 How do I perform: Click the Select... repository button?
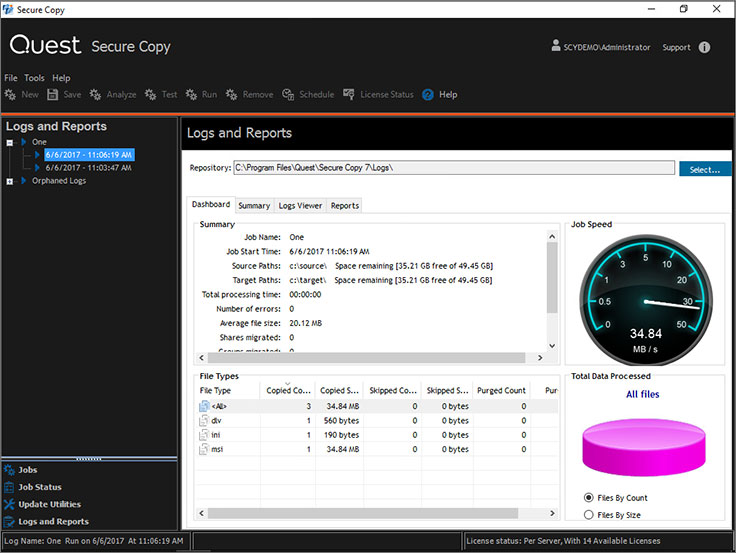tap(705, 169)
